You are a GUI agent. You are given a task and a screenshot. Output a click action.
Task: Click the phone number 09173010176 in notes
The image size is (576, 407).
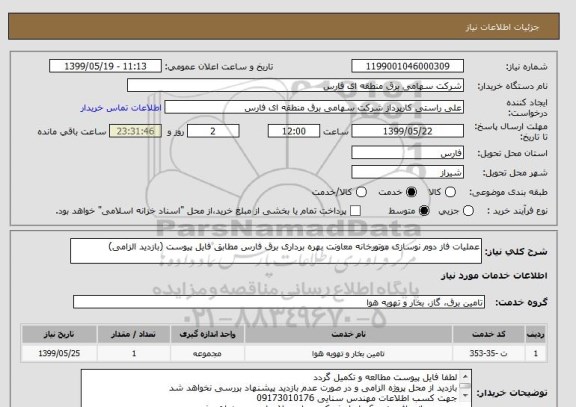click(x=285, y=398)
